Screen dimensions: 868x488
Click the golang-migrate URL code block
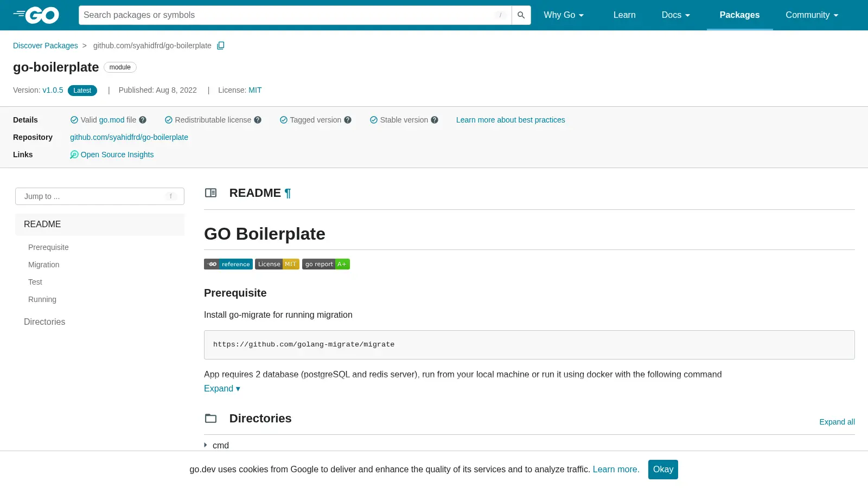[x=529, y=345]
